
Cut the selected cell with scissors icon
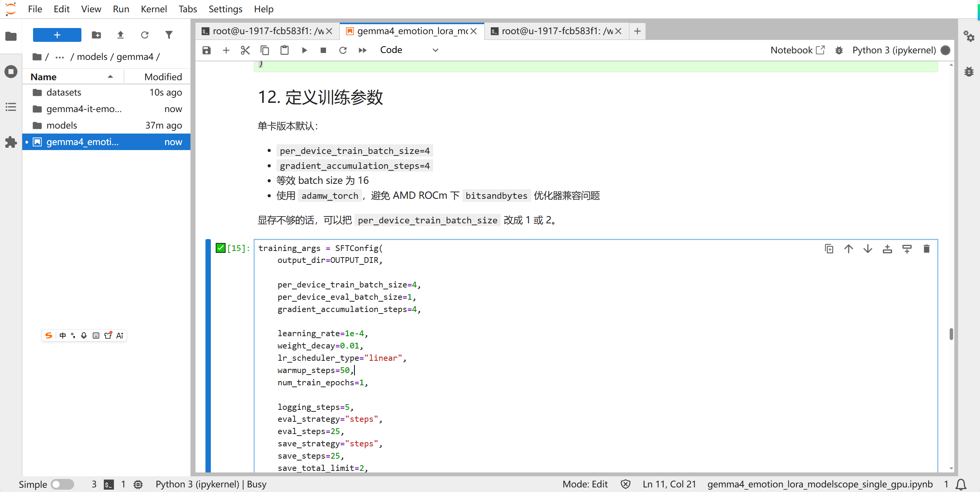(x=245, y=50)
